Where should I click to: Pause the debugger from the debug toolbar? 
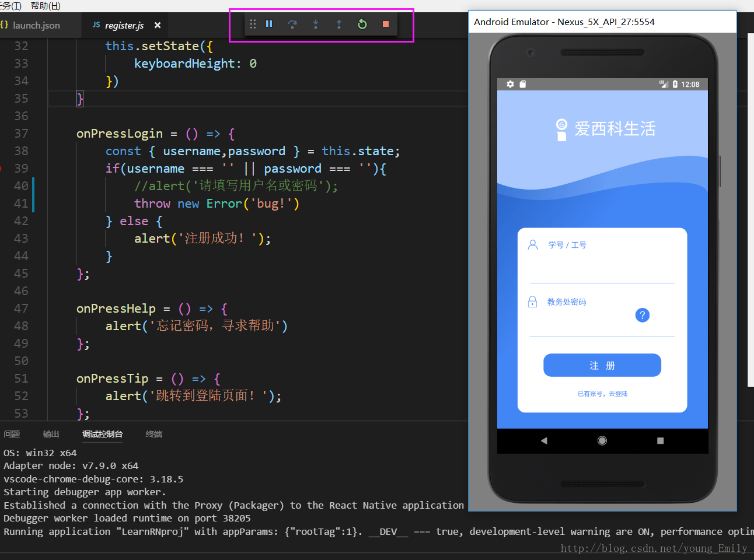(x=269, y=24)
